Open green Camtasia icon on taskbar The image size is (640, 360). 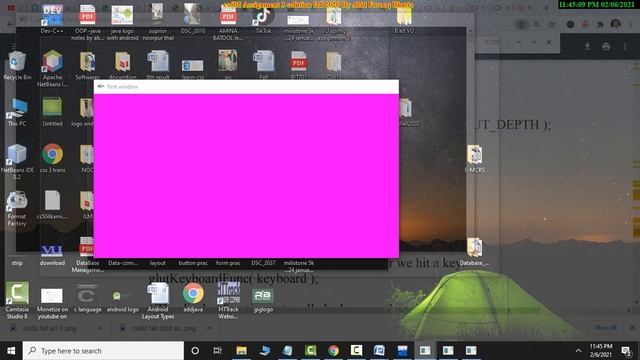point(311,351)
